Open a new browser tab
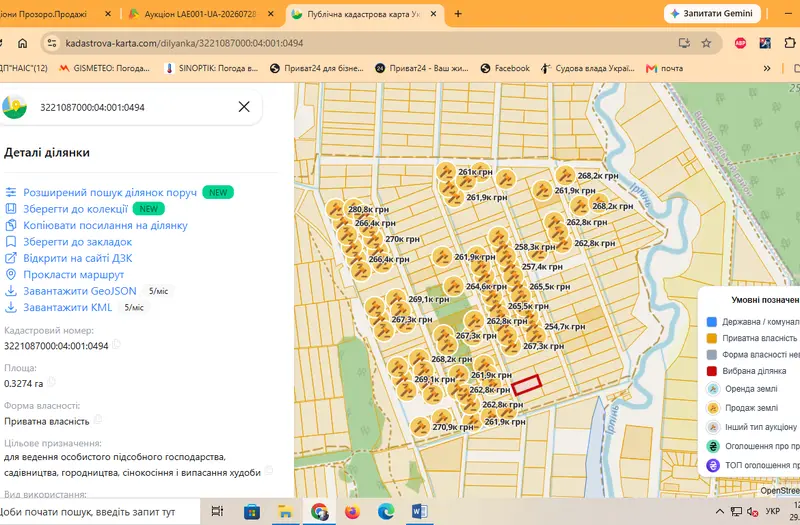The height and width of the screenshot is (525, 800). click(458, 14)
